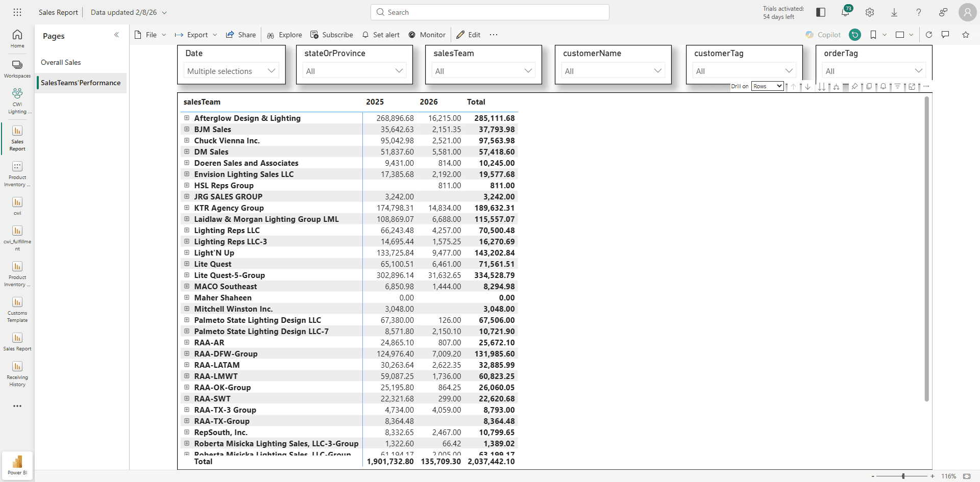The width and height of the screenshot is (980, 482).
Task: Switch to the Overall Sales page
Action: [x=82, y=62]
